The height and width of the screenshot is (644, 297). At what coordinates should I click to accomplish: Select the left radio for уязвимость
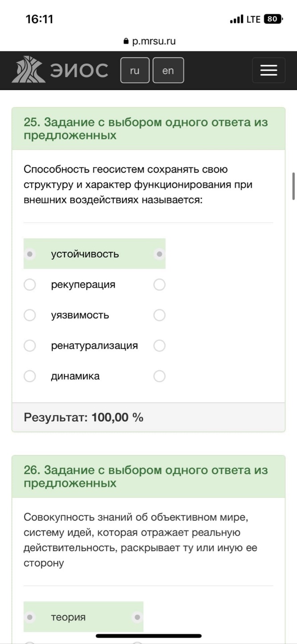pyautogui.click(x=30, y=315)
